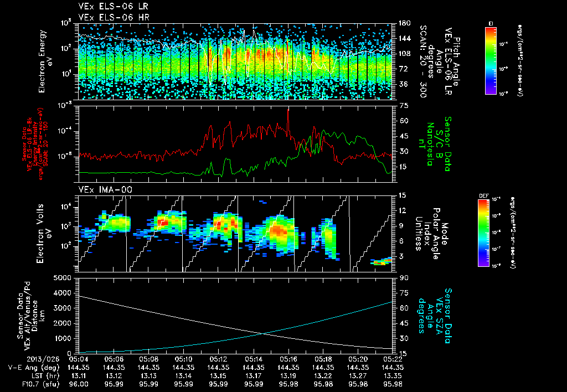Click the 05:08 time tick label
Image resolution: width=567 pixels, height=392 pixels.
tap(148, 359)
